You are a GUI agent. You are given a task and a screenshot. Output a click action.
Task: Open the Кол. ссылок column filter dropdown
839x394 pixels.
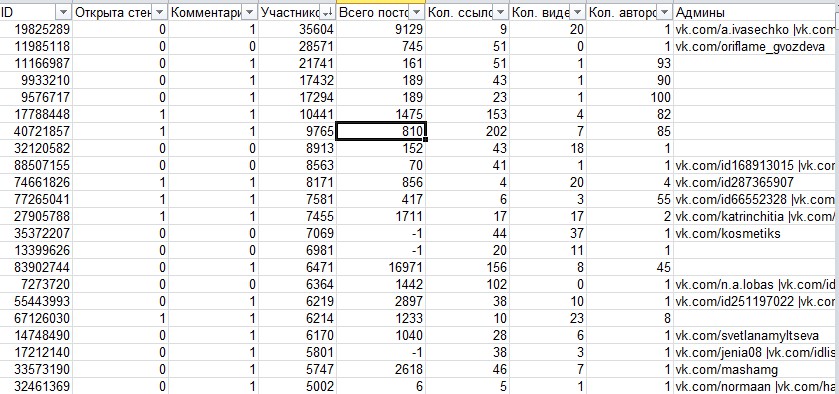500,12
